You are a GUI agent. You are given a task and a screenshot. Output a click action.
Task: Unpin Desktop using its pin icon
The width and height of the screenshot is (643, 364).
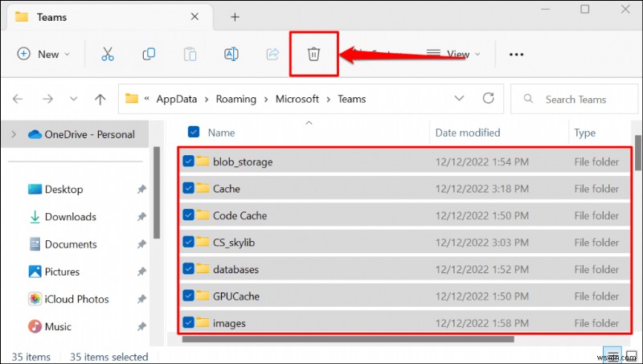coord(141,189)
